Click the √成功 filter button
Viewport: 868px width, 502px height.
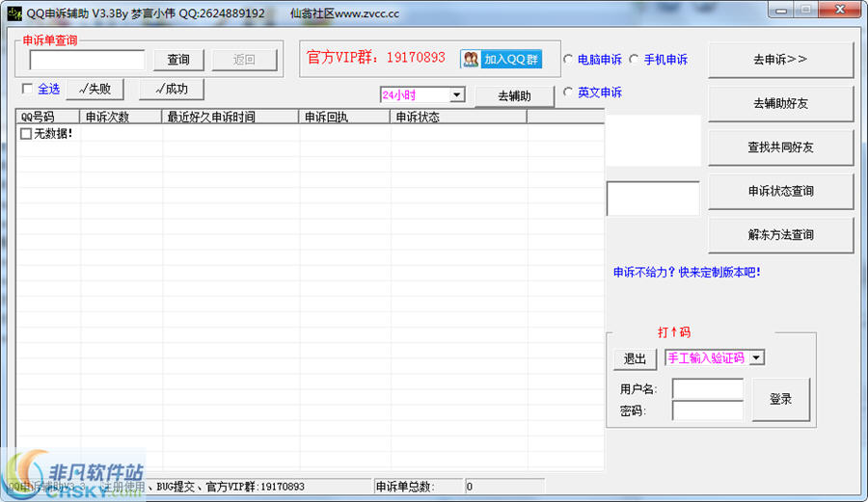click(172, 89)
